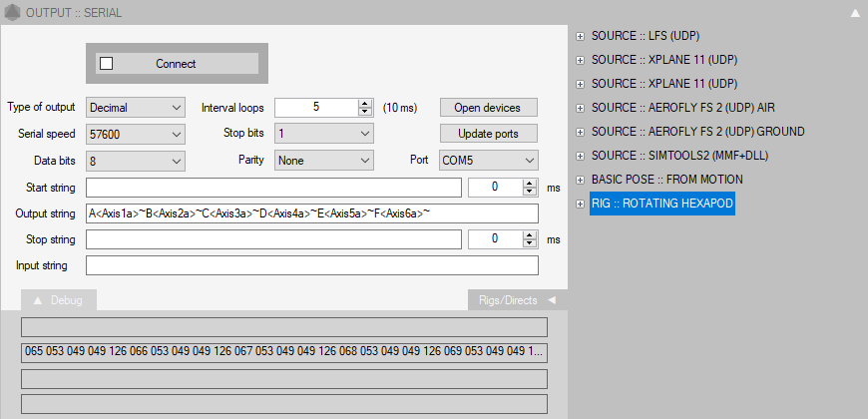Collapse the OUTPUT :: SERIAL panel arrow
868x419 pixels.
[x=854, y=13]
